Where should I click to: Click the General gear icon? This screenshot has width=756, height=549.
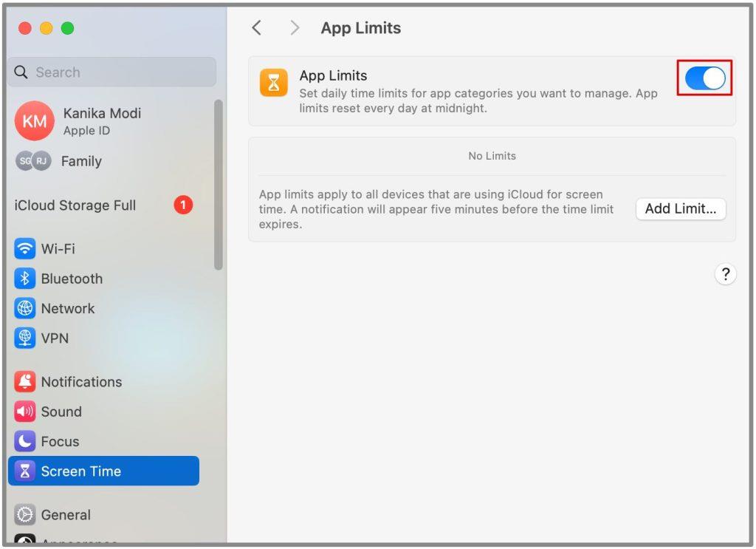click(x=24, y=515)
